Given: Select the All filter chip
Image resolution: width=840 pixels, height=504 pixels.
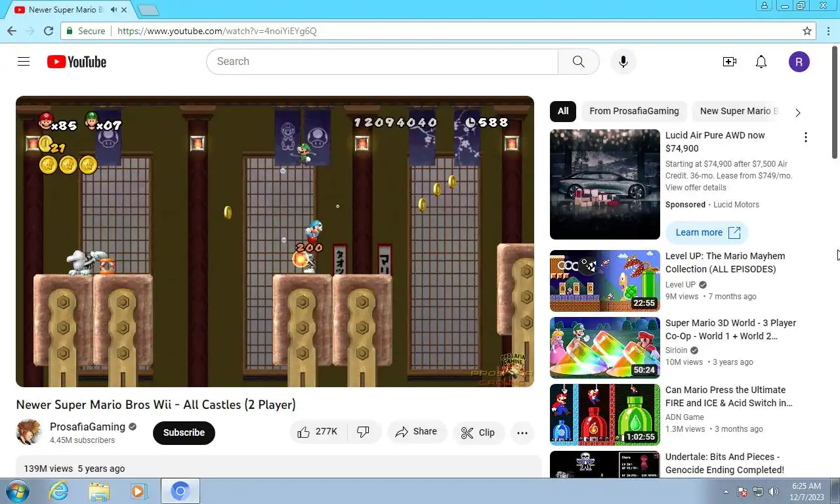Looking at the screenshot, I should (563, 111).
